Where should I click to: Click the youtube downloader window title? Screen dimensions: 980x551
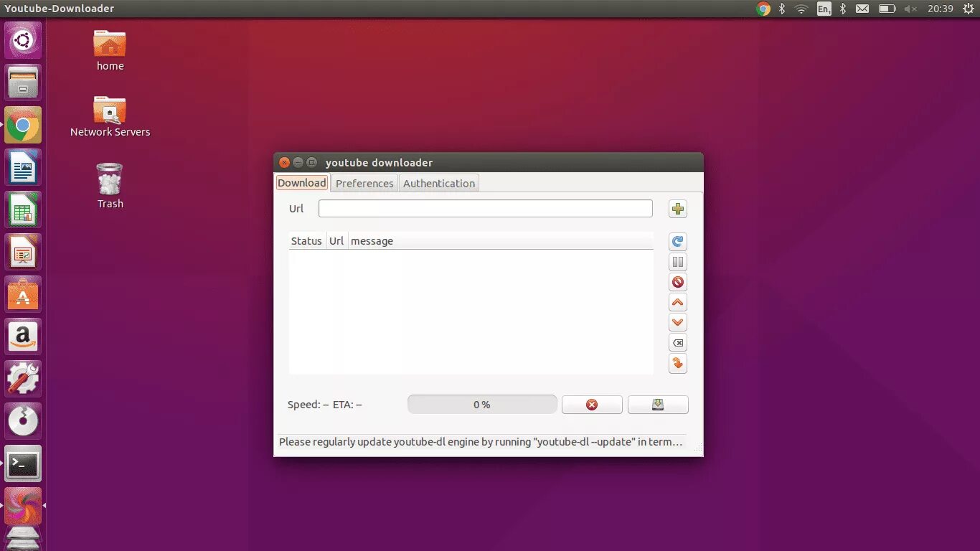pyautogui.click(x=379, y=163)
